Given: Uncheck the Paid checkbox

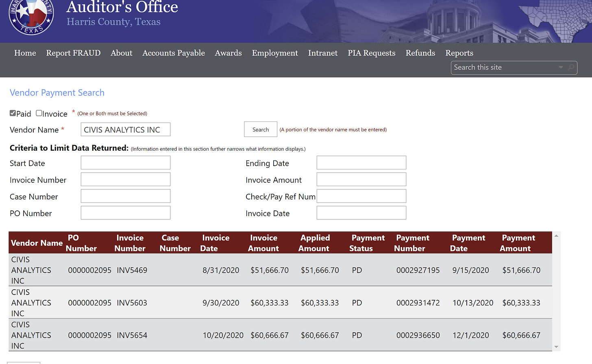Looking at the screenshot, I should pyautogui.click(x=13, y=113).
